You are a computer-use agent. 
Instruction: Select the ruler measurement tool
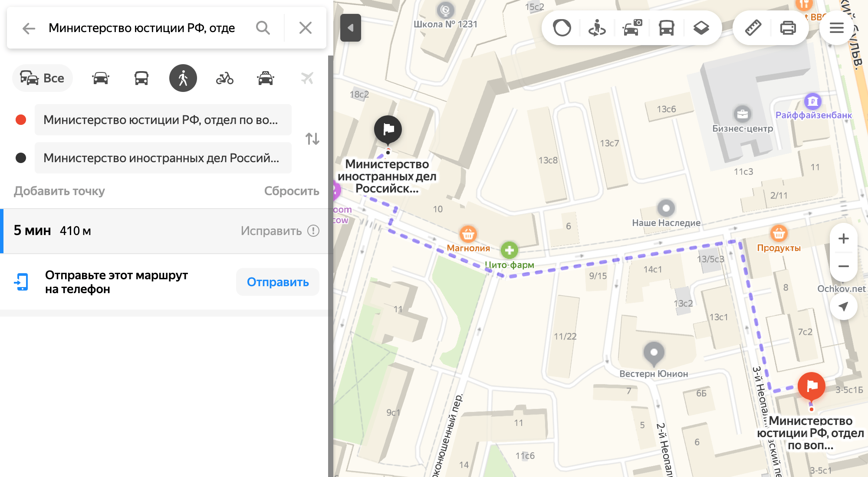coord(753,28)
